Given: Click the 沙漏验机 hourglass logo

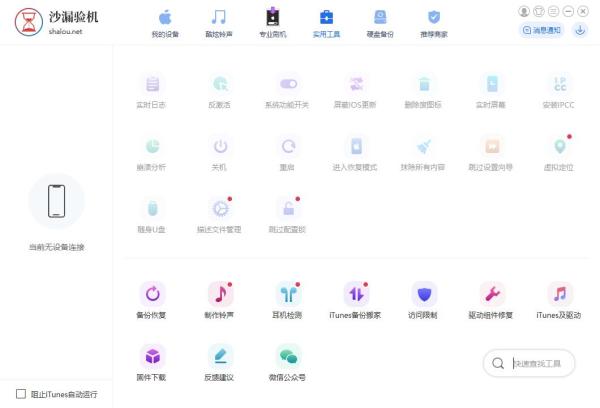Looking at the screenshot, I should (29, 22).
